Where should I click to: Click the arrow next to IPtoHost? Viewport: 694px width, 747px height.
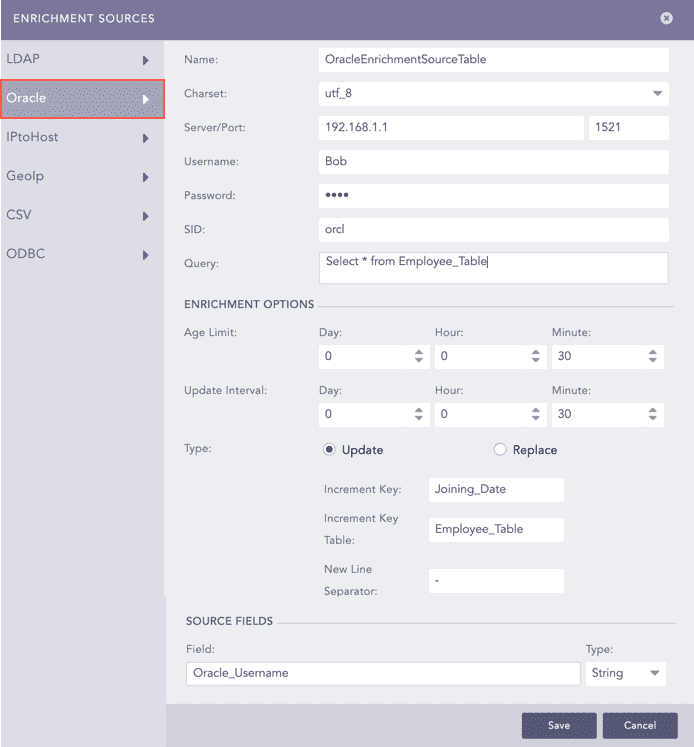pyautogui.click(x=146, y=138)
